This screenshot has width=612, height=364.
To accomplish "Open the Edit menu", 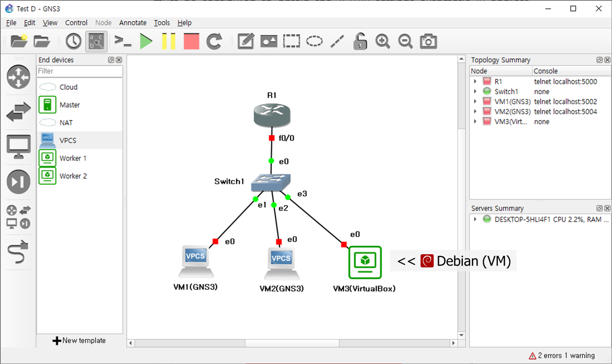I will [29, 23].
